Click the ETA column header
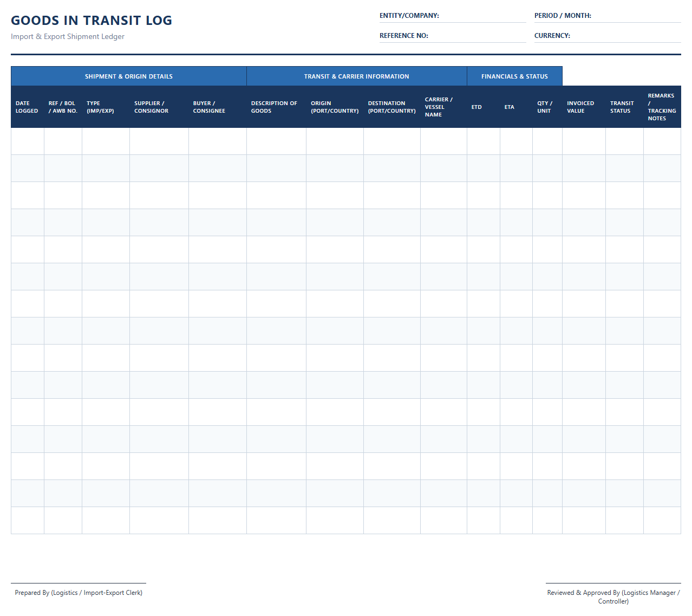This screenshot has height=616, width=692. point(517,107)
